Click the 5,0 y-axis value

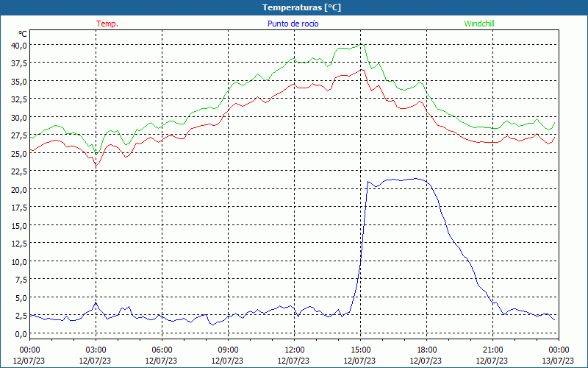pos(21,297)
